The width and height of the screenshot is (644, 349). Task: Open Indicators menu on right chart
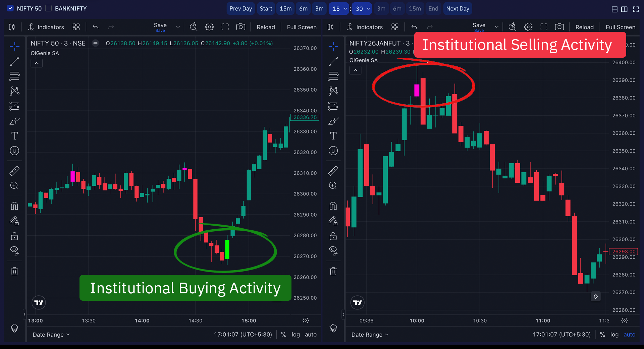tap(365, 27)
